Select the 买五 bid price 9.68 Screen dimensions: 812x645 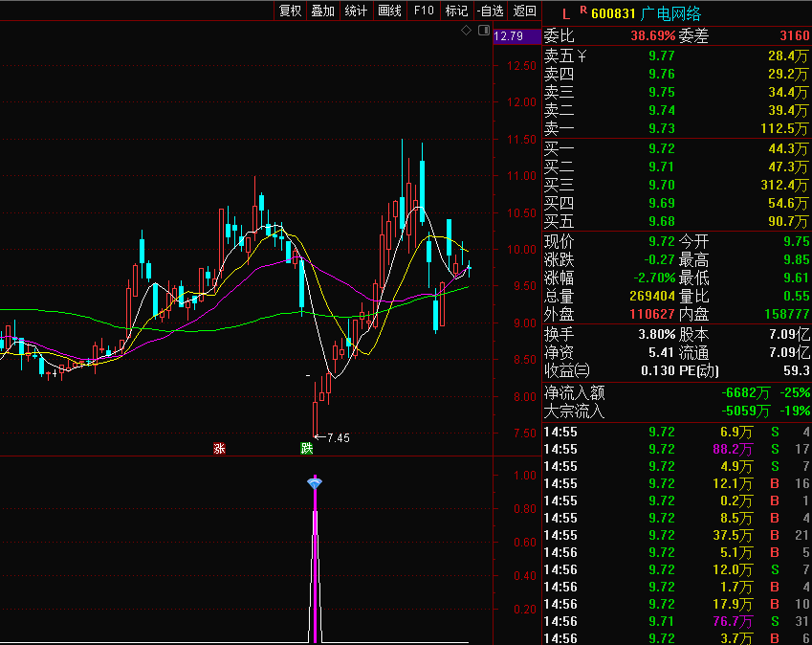[x=662, y=221]
